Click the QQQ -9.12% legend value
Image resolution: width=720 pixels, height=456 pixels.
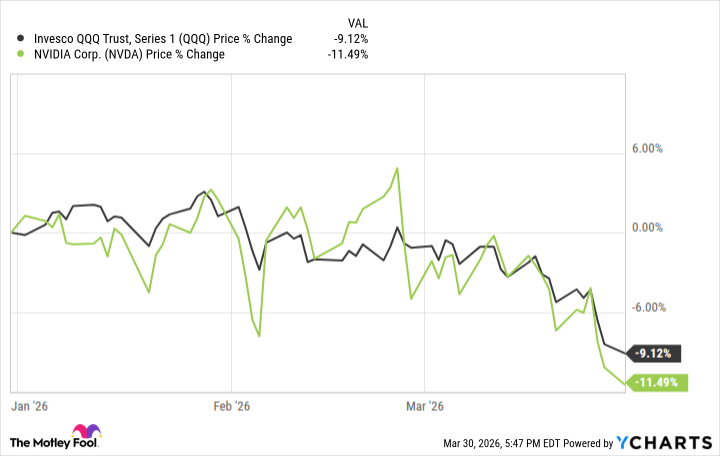(351, 39)
